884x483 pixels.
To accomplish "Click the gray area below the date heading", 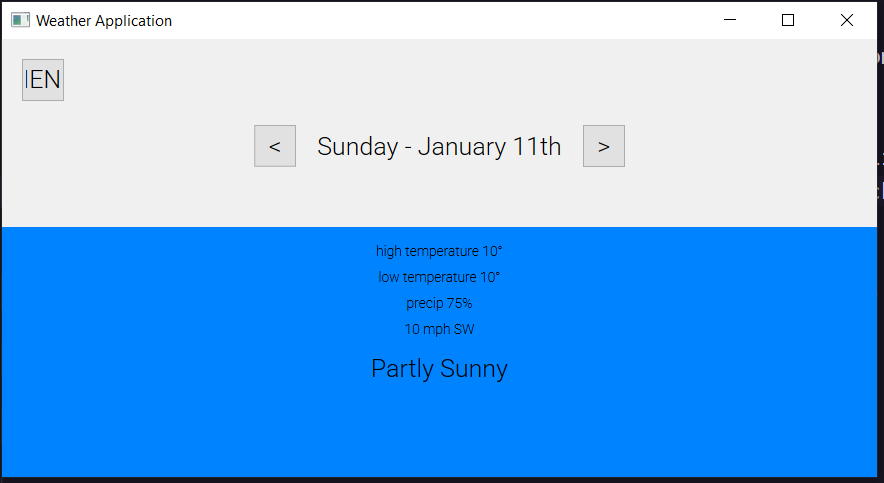I will (x=439, y=198).
